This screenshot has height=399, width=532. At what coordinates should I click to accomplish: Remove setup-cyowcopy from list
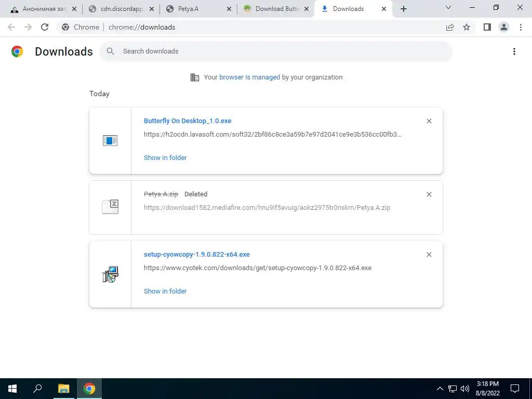[429, 255]
